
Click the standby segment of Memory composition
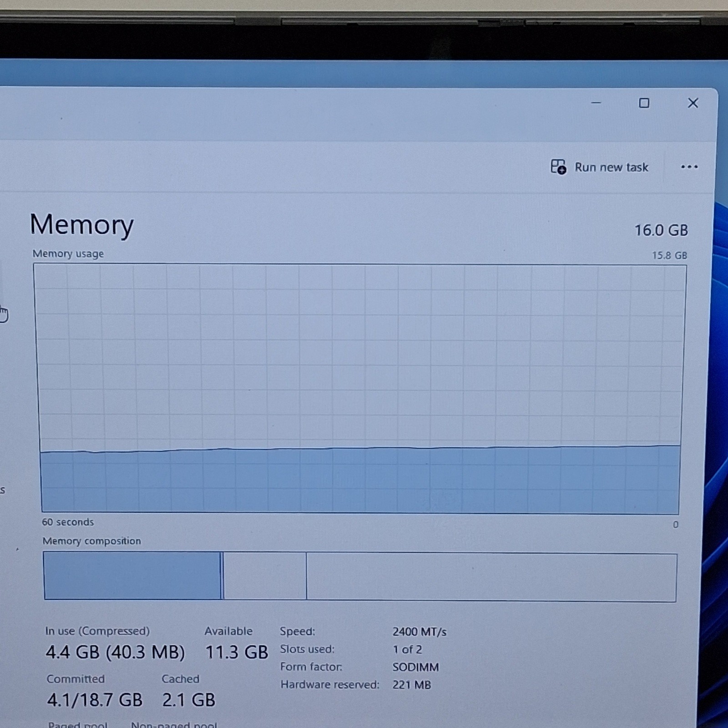pos(265,576)
